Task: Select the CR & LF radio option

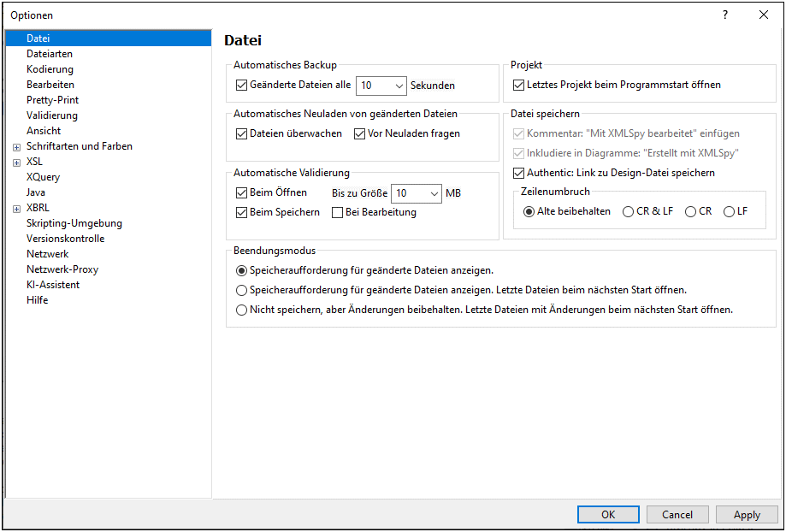Action: [x=629, y=211]
